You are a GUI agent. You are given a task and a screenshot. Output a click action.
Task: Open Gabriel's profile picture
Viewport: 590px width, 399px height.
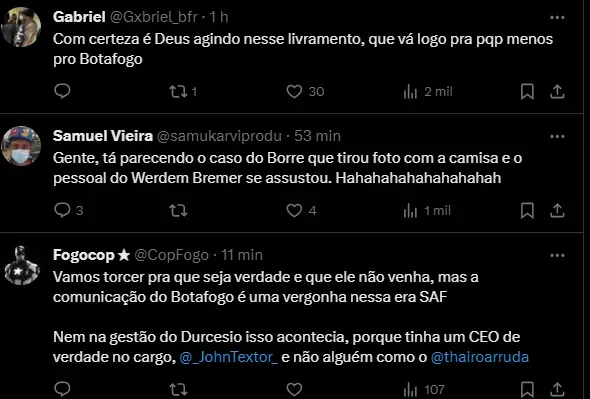pos(21,27)
